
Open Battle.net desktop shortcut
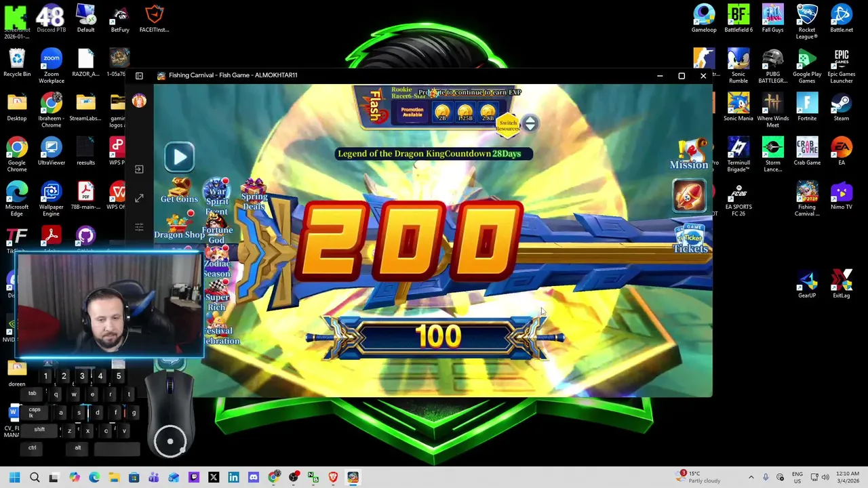(x=842, y=19)
